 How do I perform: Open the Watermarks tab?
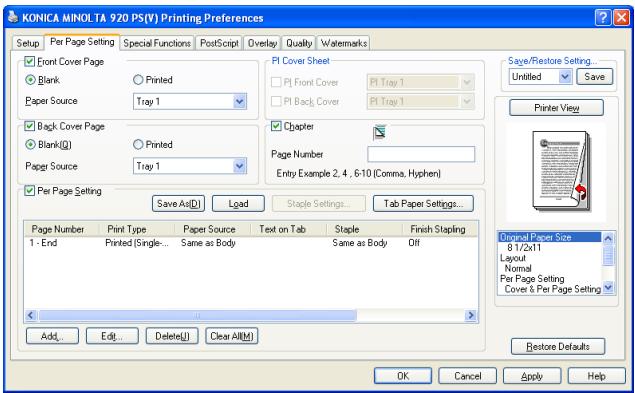click(x=344, y=43)
